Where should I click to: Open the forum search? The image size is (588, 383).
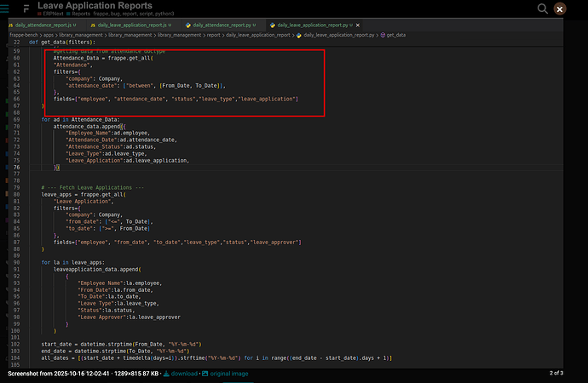[x=542, y=8]
